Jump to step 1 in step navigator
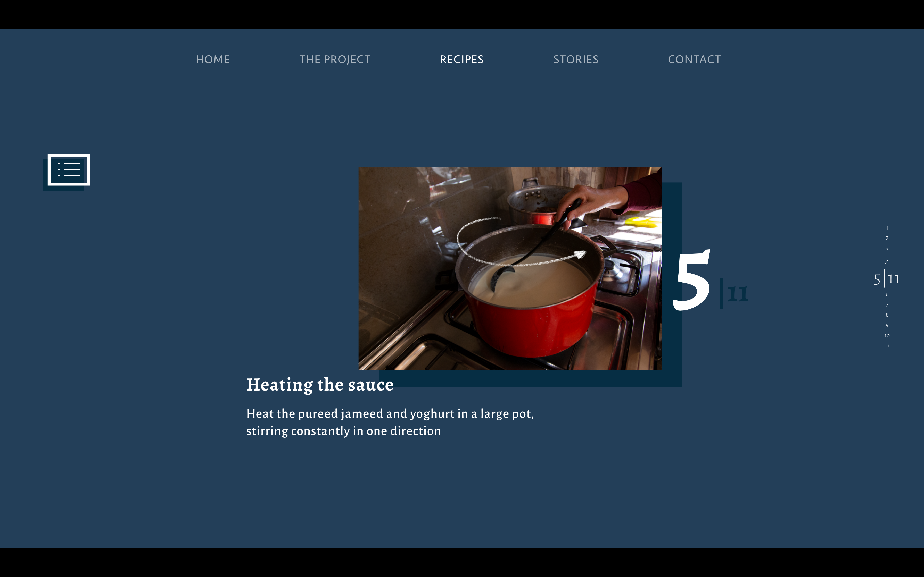 (x=887, y=228)
